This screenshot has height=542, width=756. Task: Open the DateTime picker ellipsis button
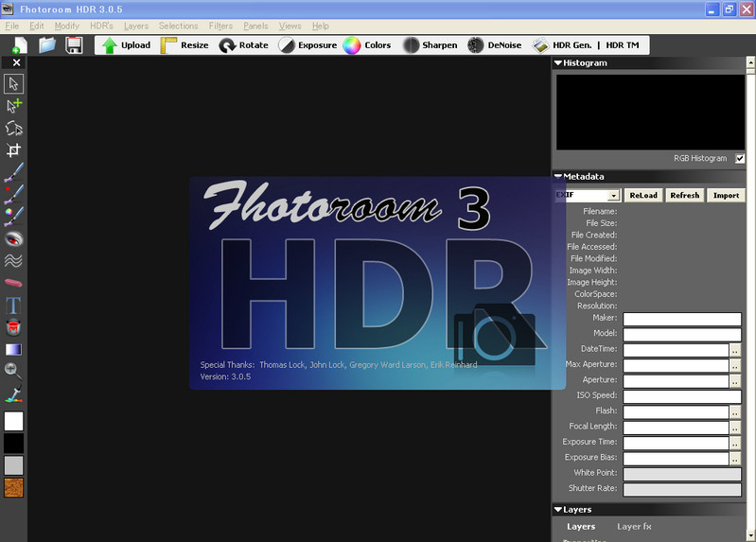735,350
